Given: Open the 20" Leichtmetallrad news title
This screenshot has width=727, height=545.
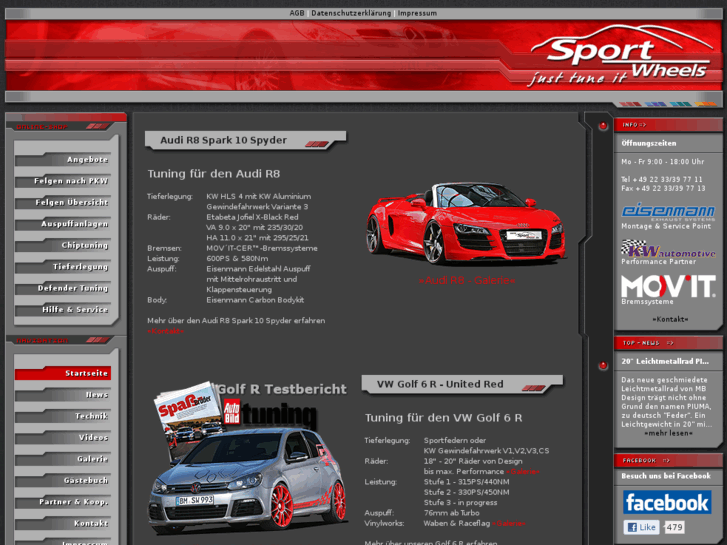Looking at the screenshot, I should [x=665, y=361].
